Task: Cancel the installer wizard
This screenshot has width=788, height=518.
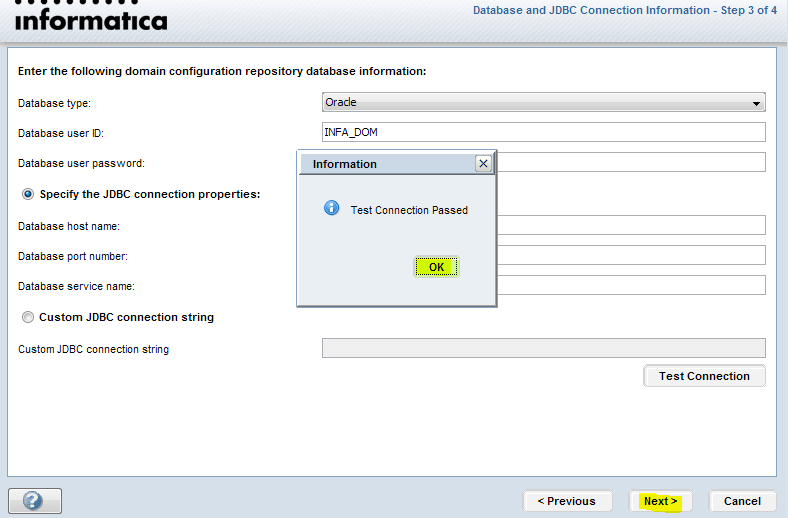Action: (742, 501)
